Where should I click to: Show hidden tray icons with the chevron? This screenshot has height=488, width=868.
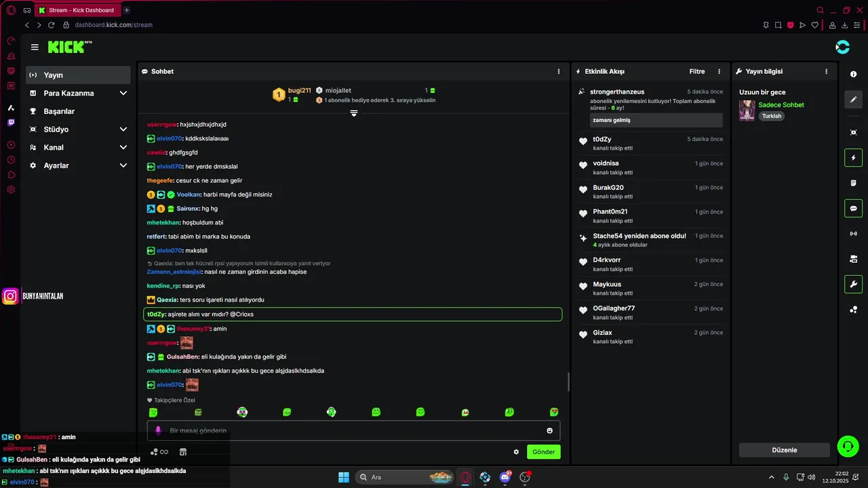[x=771, y=477]
